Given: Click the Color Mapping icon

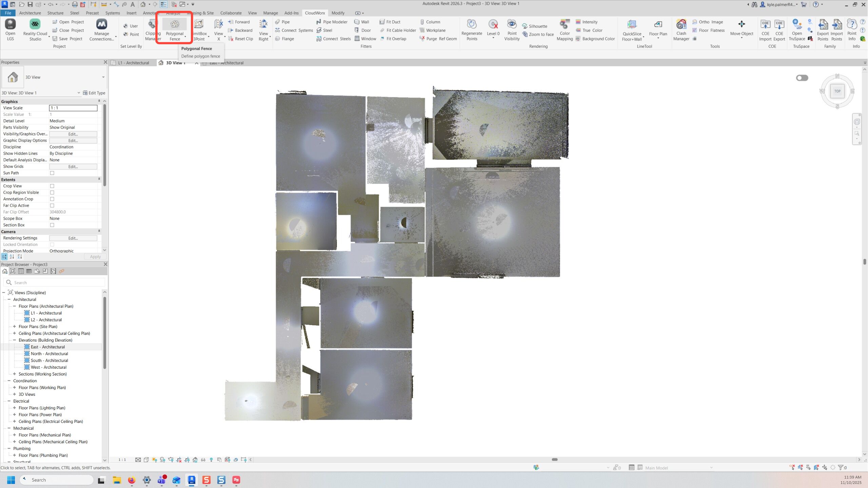Looking at the screenshot, I should 565,25.
